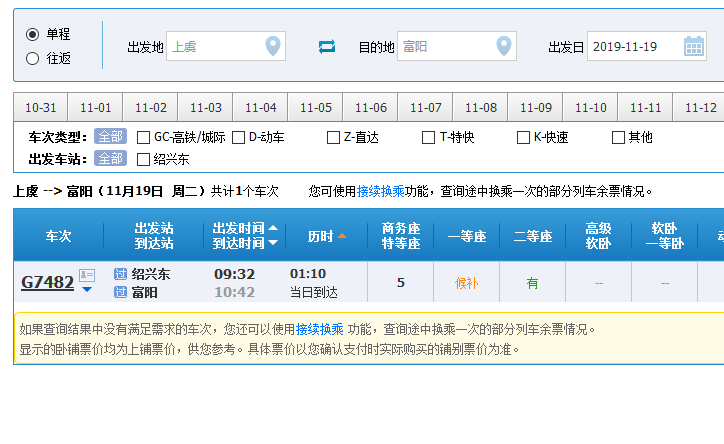Open the G7482 ID card info icon
Viewport: 724px width, 444px height.
coord(87,276)
